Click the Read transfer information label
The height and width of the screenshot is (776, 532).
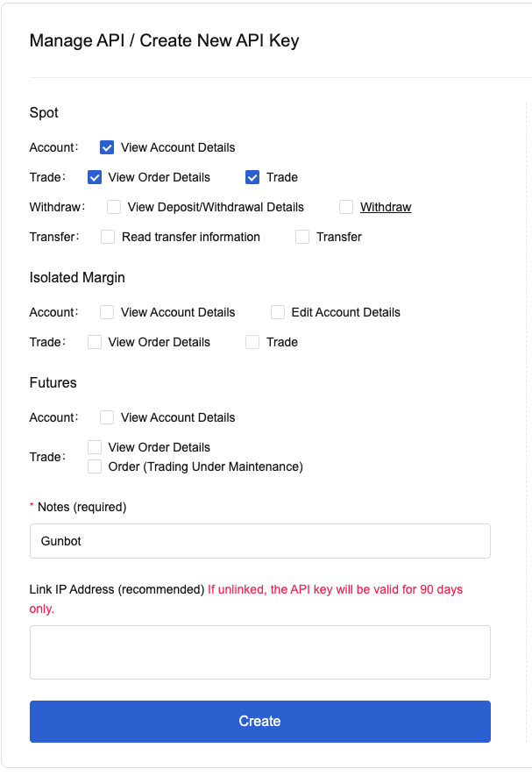pyautogui.click(x=191, y=237)
